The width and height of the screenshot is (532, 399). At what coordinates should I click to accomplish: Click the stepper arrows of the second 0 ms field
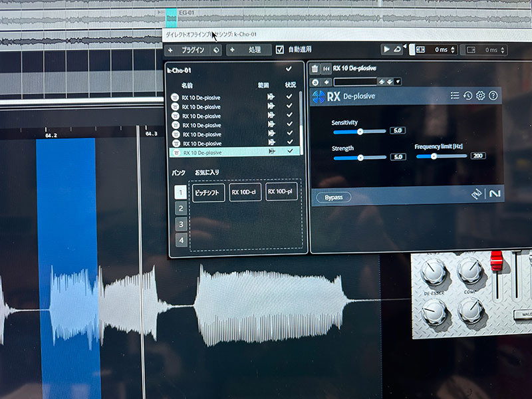pos(503,50)
